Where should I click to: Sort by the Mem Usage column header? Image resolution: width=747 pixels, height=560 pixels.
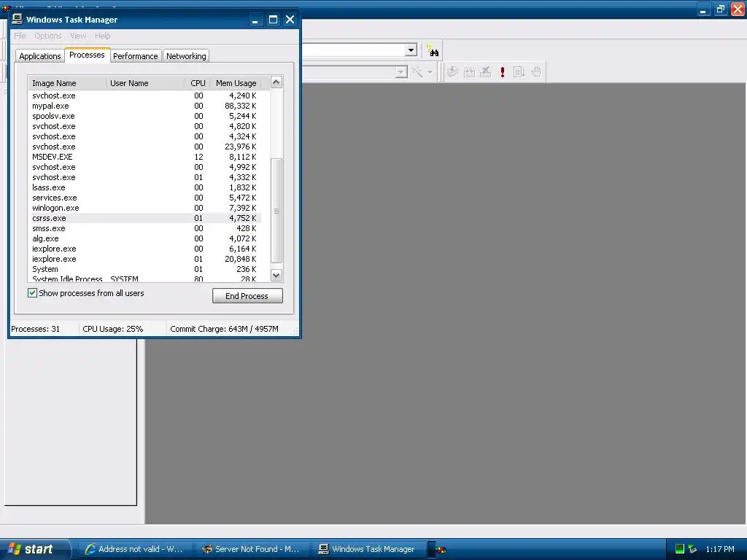tap(236, 83)
